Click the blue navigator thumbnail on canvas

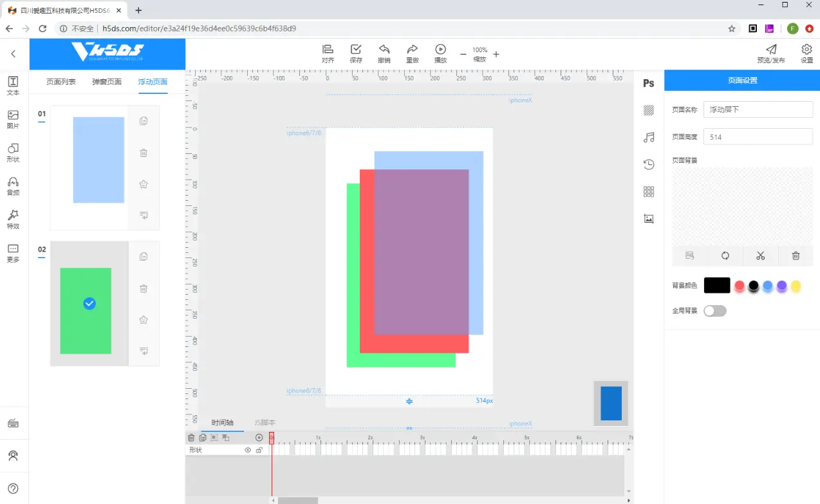coord(611,404)
